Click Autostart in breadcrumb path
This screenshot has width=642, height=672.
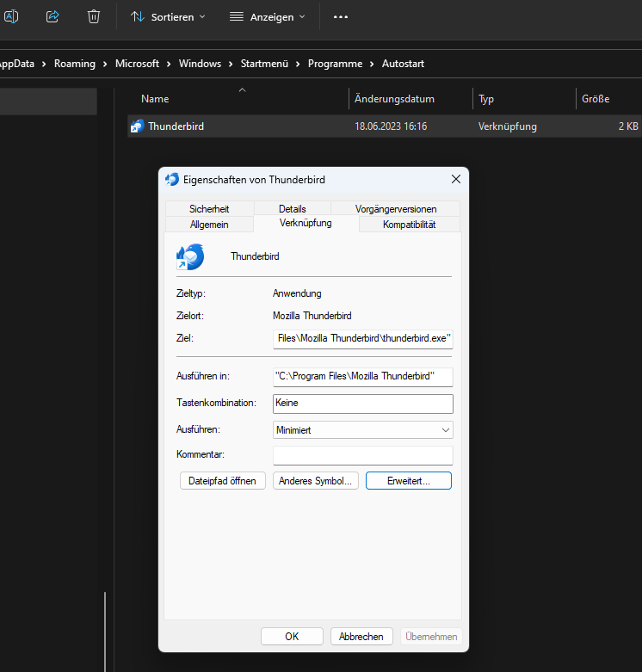point(403,64)
